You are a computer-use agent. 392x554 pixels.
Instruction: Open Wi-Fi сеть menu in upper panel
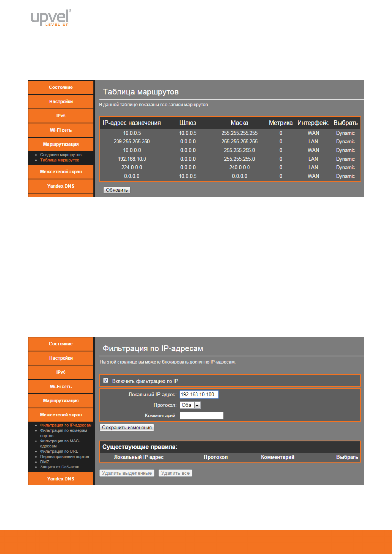[x=61, y=130]
